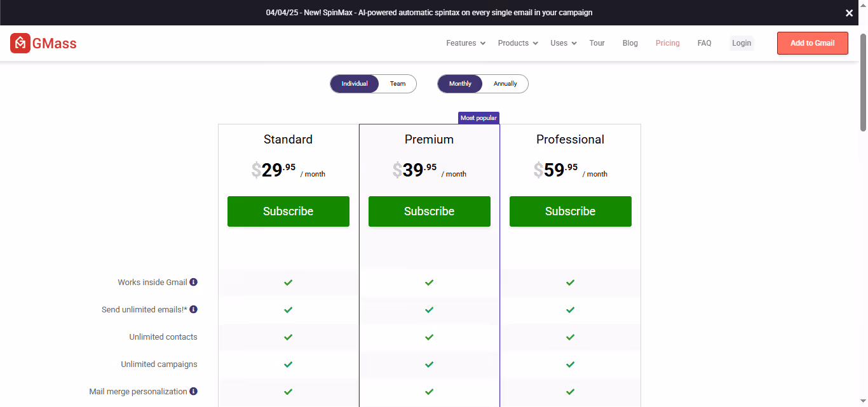This screenshot has height=407, width=868.
Task: Go to the Blog page
Action: coord(630,43)
